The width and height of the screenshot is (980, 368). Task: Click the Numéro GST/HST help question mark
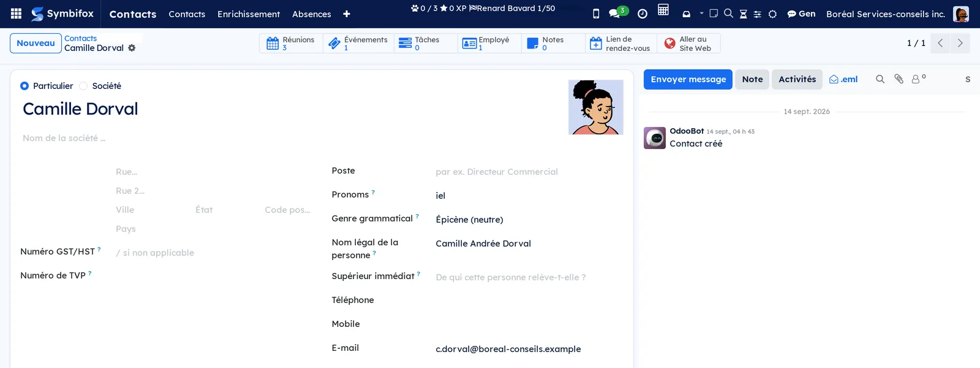coord(99,250)
